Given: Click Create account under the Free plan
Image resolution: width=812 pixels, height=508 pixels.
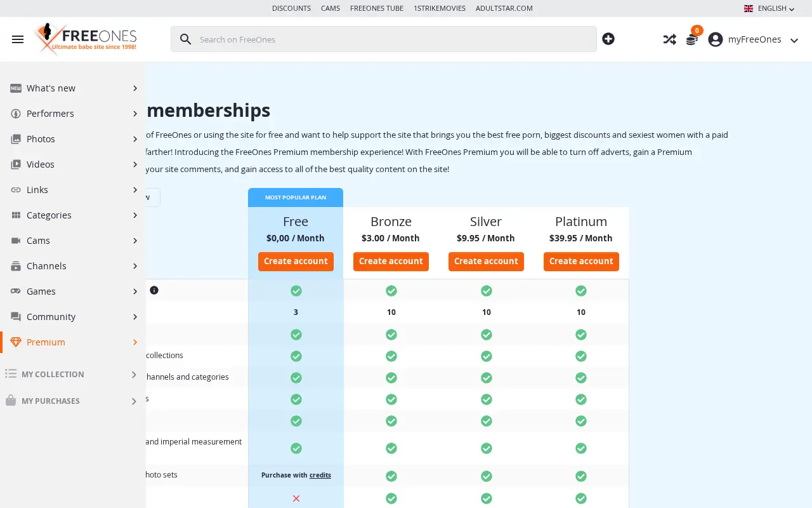Looking at the screenshot, I should click(x=296, y=261).
